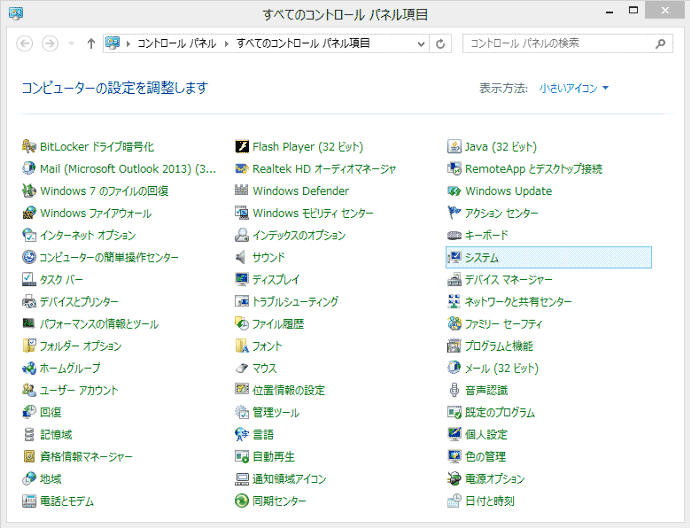The image size is (690, 528).
Task: Open the Realtek HD オーディオマネージャ icon
Action: pos(242,169)
